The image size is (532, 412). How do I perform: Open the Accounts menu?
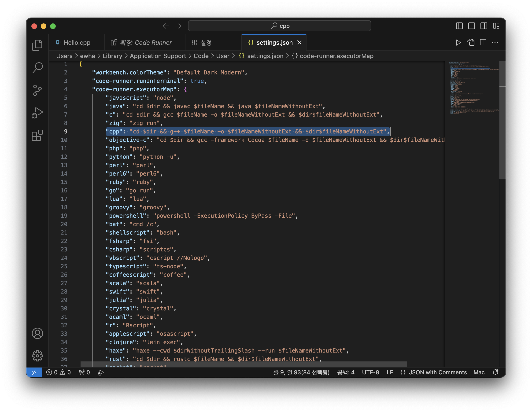coord(37,333)
